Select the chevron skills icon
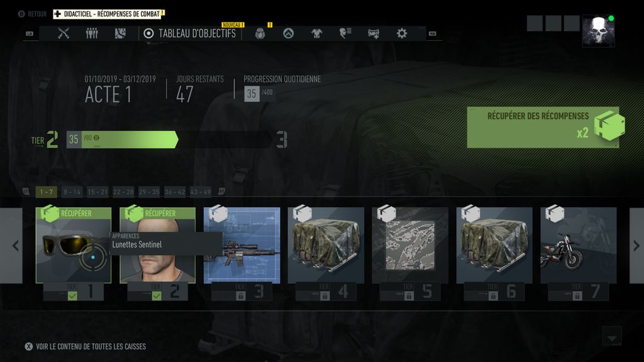This screenshot has width=644, height=362. [288, 33]
